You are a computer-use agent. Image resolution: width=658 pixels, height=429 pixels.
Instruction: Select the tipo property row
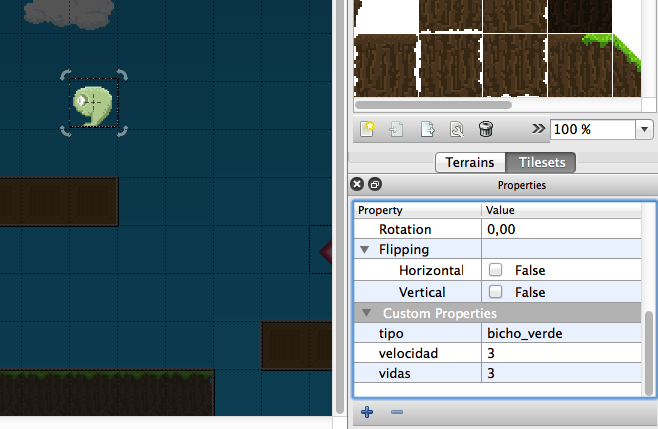[498, 333]
